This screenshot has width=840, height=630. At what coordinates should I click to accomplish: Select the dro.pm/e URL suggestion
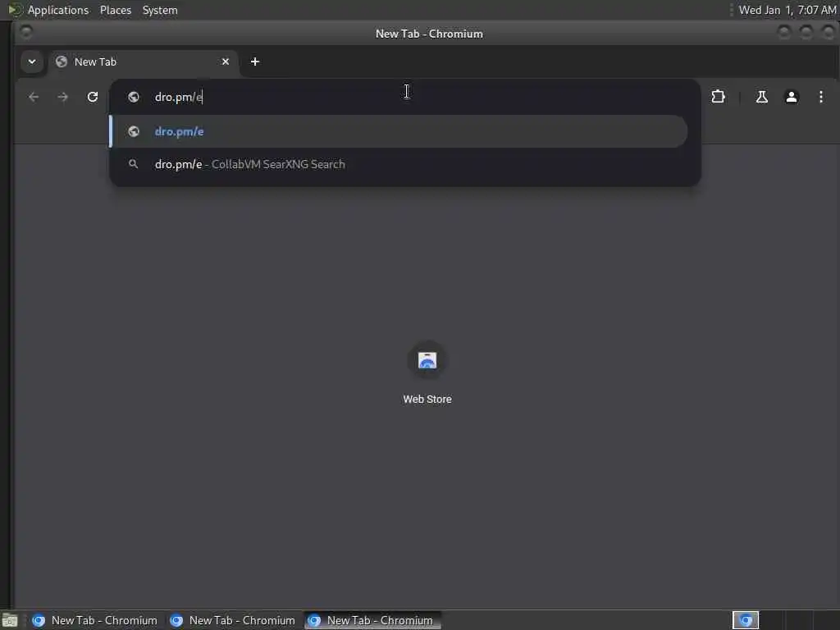coord(399,131)
